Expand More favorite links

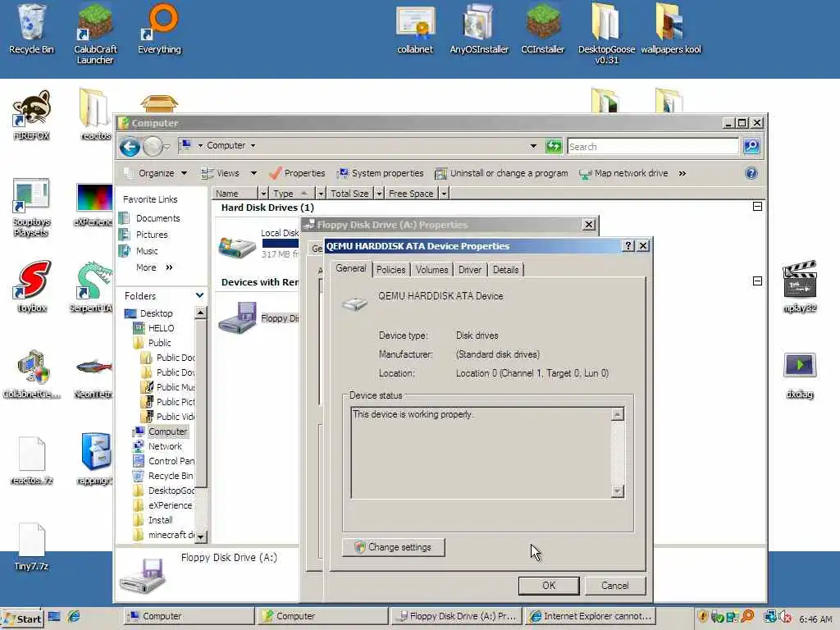(x=154, y=267)
